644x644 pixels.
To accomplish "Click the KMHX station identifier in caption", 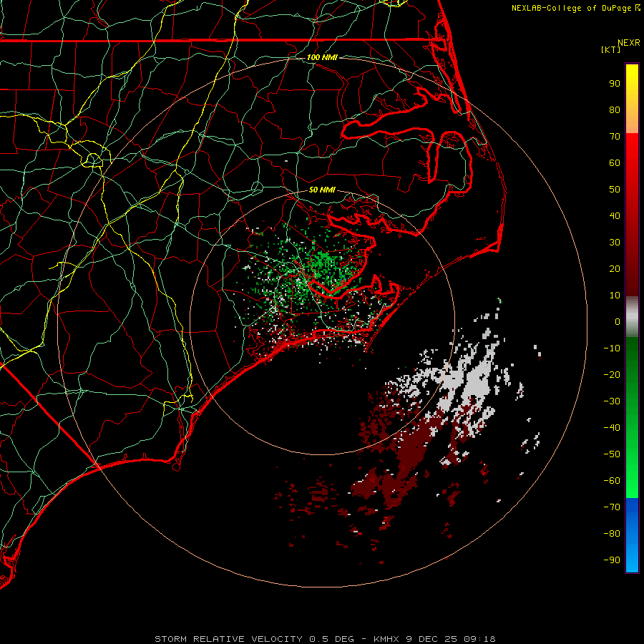I will (x=386, y=639).
